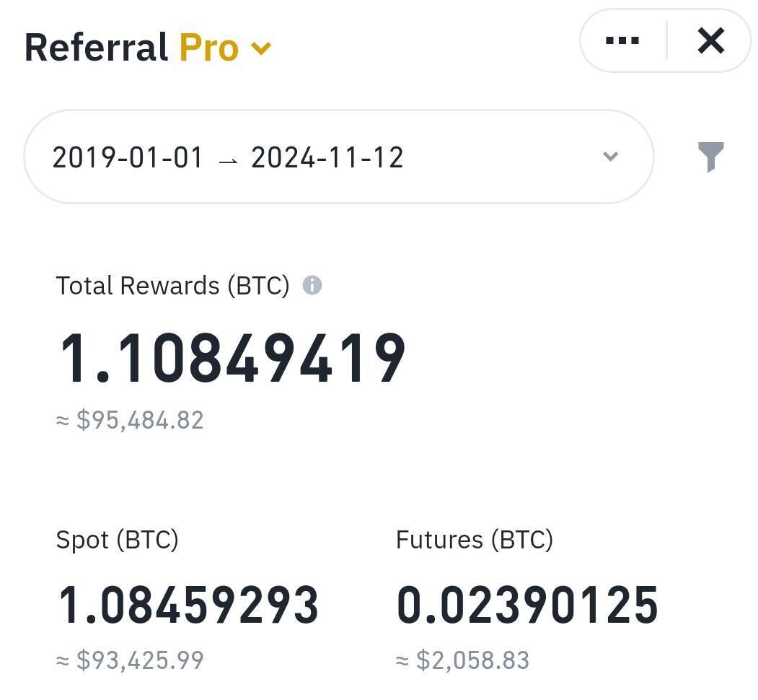Viewport: 758px width, 700px height.
Task: Click the dark "Referral" title word
Action: (x=96, y=48)
